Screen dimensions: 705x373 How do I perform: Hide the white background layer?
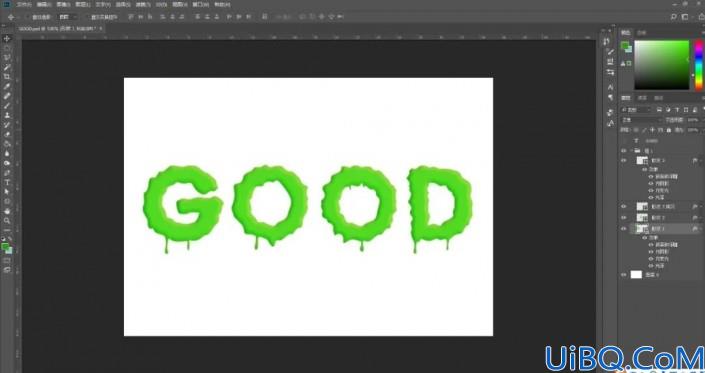pyautogui.click(x=624, y=275)
